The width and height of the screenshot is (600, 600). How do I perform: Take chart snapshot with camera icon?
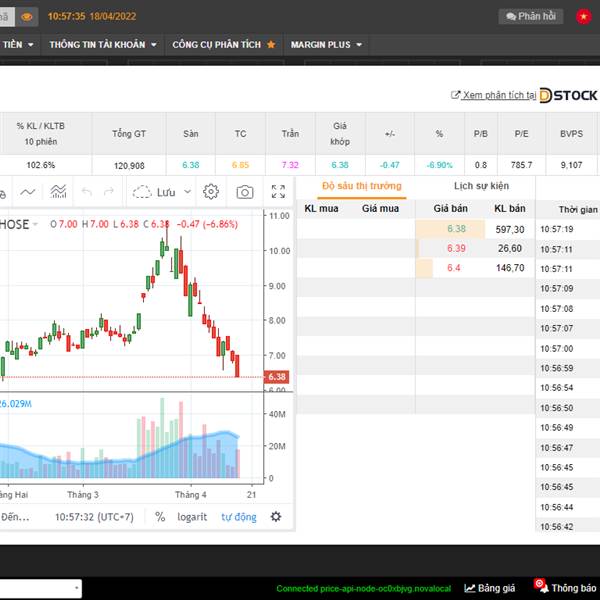(x=245, y=192)
